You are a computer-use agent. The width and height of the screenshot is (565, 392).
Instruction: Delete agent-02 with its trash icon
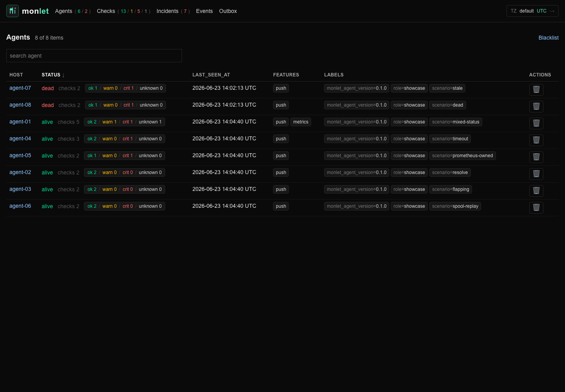click(x=536, y=174)
